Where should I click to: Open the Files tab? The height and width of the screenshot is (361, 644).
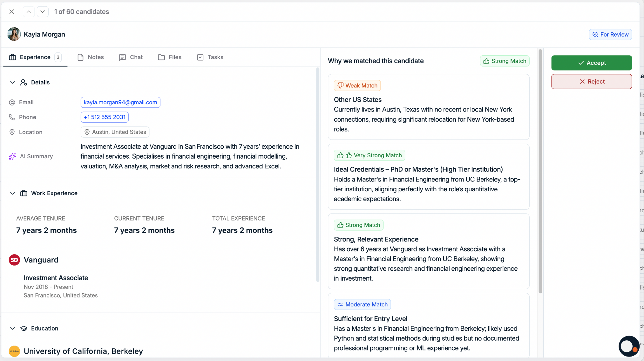(x=170, y=57)
